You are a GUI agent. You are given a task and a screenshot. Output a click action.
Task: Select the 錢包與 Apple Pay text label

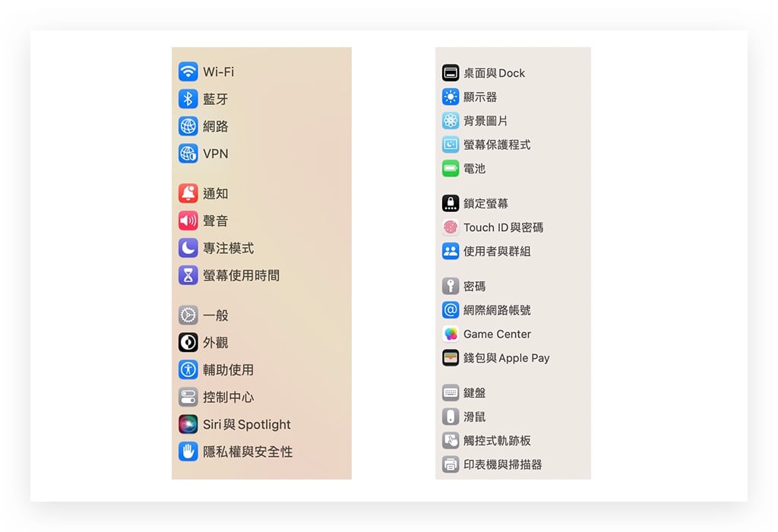pyautogui.click(x=507, y=358)
